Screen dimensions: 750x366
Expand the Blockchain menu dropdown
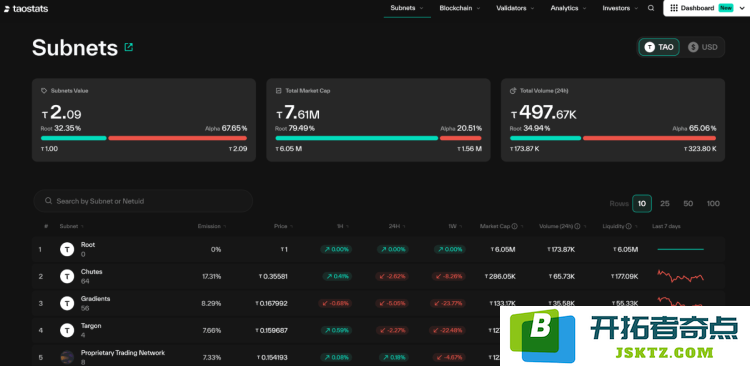[x=460, y=8]
